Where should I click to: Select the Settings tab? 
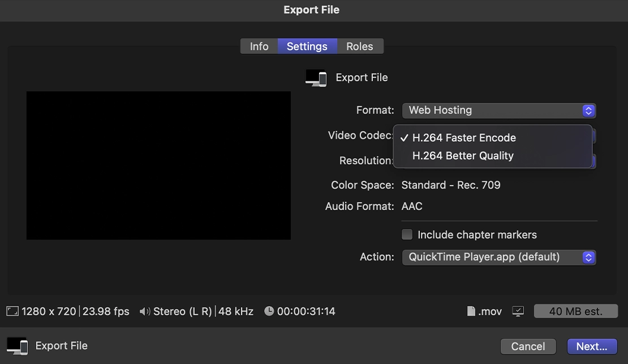coord(307,46)
